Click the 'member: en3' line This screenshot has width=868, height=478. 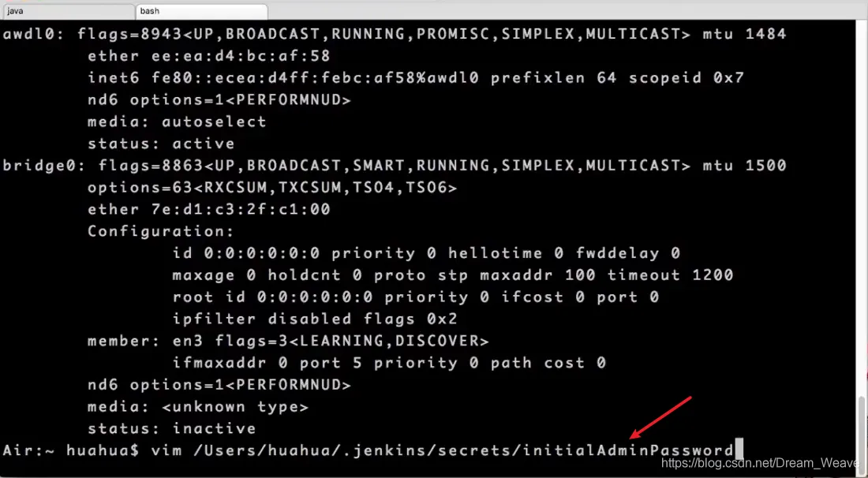288,341
